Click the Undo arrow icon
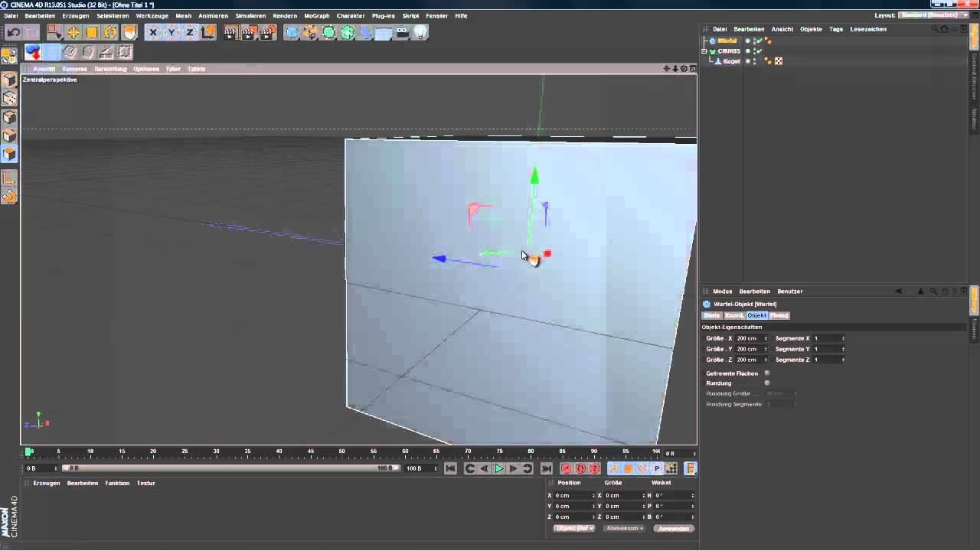Screen dimensions: 980x551 click(x=14, y=32)
